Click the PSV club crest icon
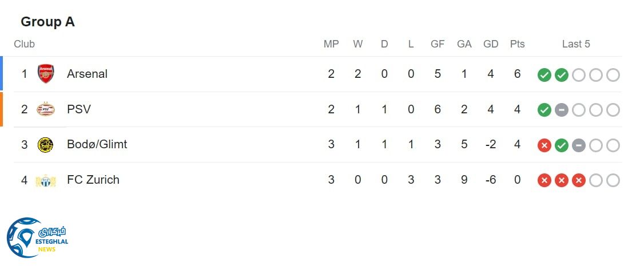 [x=46, y=109]
